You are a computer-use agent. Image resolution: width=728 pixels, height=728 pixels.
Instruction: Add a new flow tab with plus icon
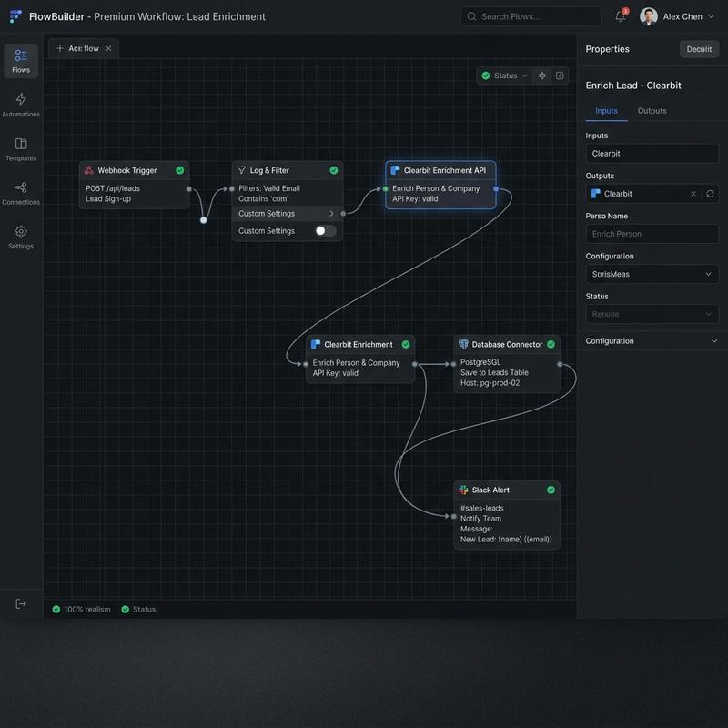59,48
